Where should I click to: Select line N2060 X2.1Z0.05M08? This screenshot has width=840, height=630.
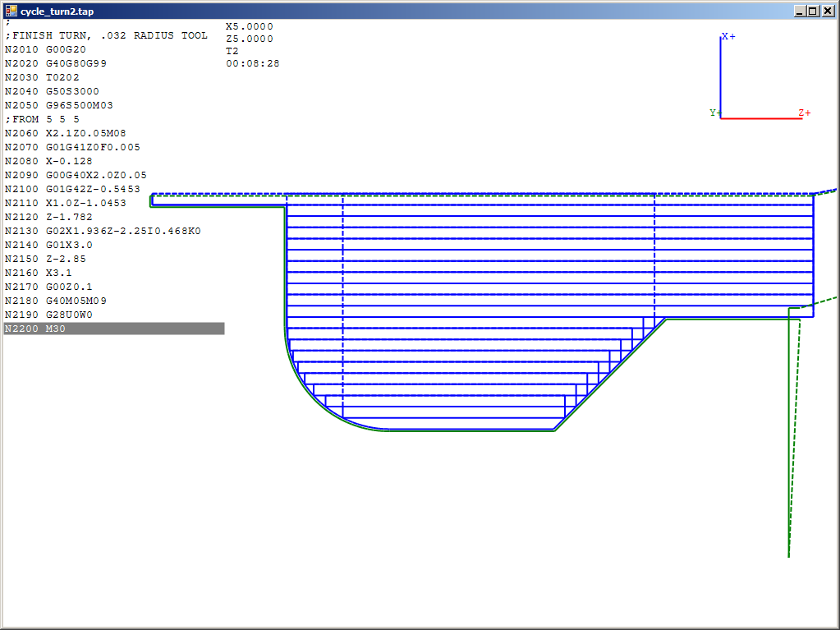[x=66, y=133]
